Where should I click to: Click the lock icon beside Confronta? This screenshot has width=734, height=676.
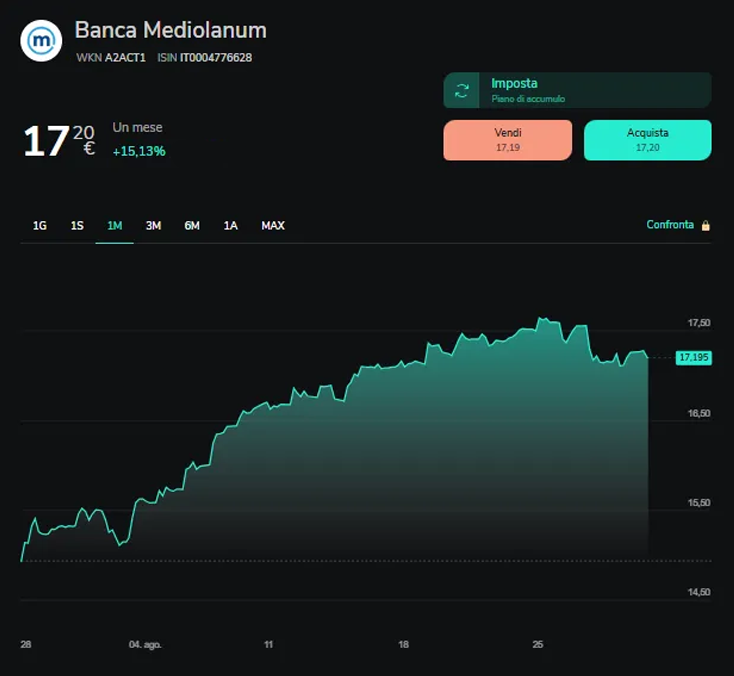pos(705,226)
